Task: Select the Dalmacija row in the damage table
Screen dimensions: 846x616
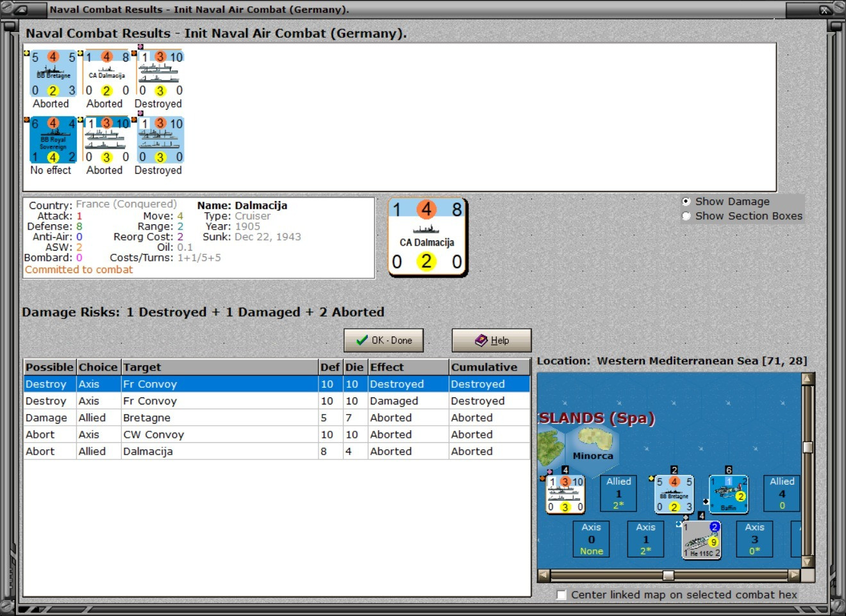Action: pyautogui.click(x=277, y=451)
